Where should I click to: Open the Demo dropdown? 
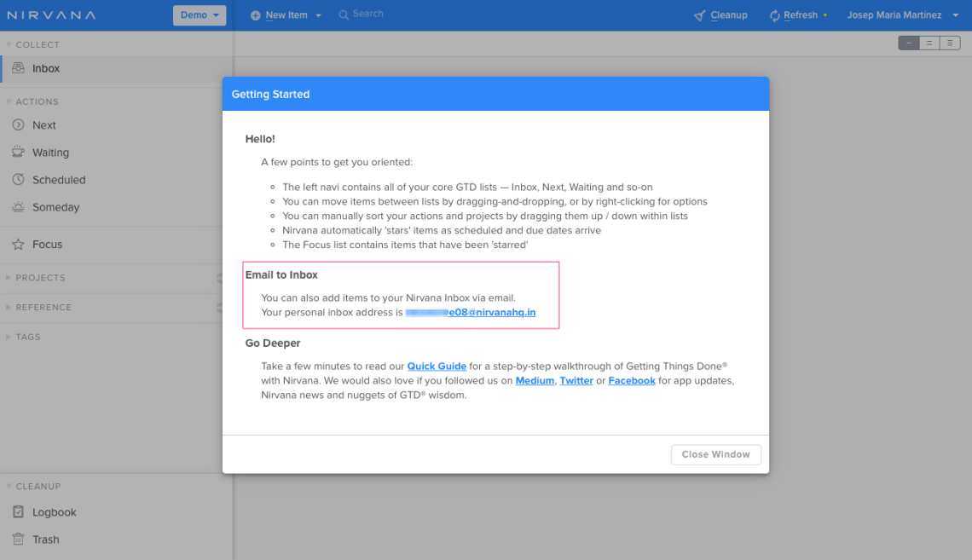[200, 14]
